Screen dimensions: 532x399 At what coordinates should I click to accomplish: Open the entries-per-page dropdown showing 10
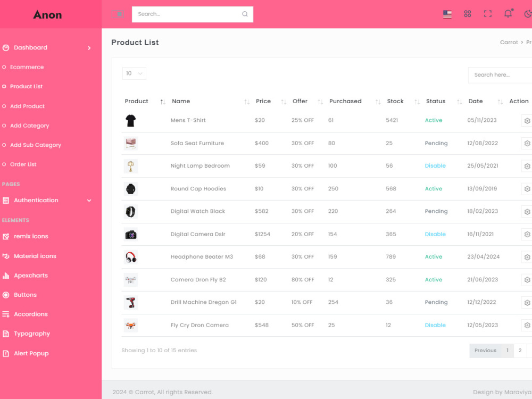134,73
